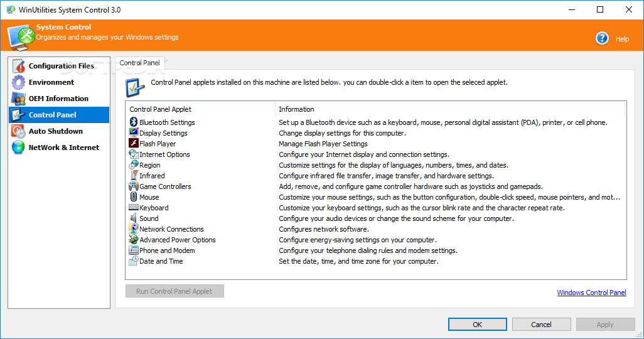The width and height of the screenshot is (644, 339).
Task: Click the Sound speaker icon
Action: click(134, 218)
